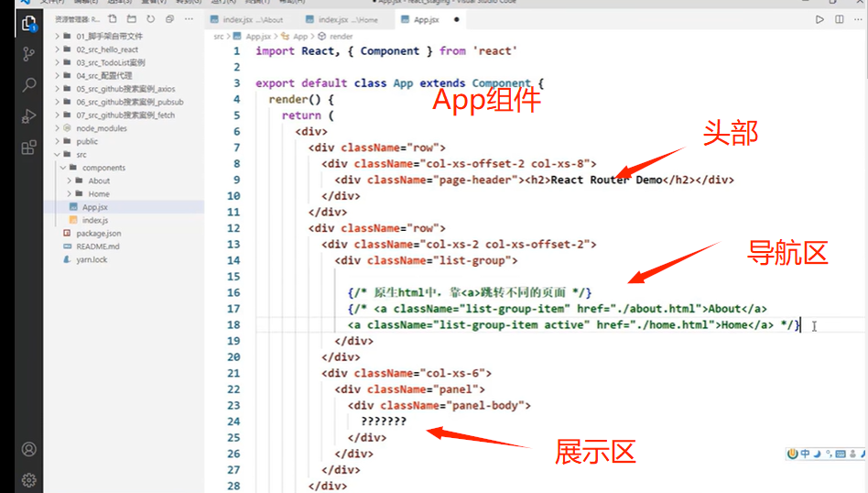Click the unsaved dot on App.jsx tab
868x493 pixels.
(x=456, y=20)
